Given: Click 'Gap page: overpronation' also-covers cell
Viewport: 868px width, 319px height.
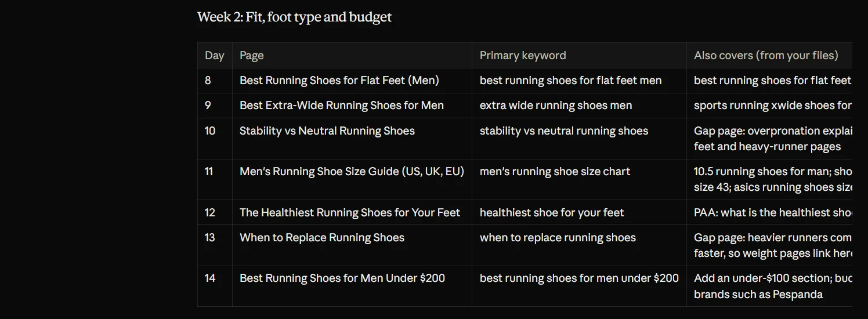Looking at the screenshot, I should 769,139.
